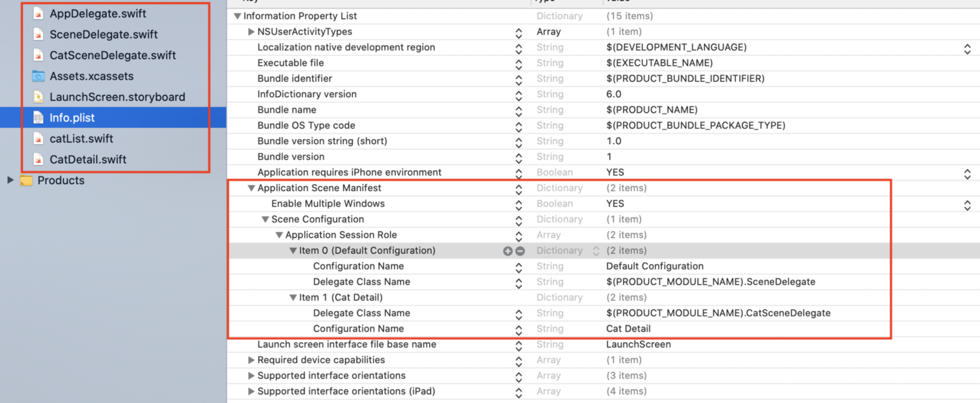The width and height of the screenshot is (980, 403).
Task: Expand the Products group
Action: (x=10, y=181)
